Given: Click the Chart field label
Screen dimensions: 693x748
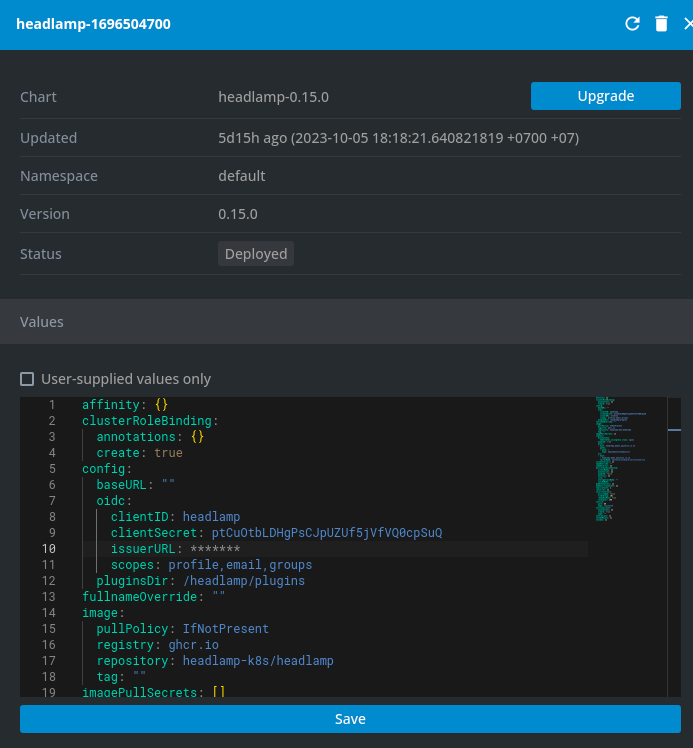Looking at the screenshot, I should (x=38, y=97).
